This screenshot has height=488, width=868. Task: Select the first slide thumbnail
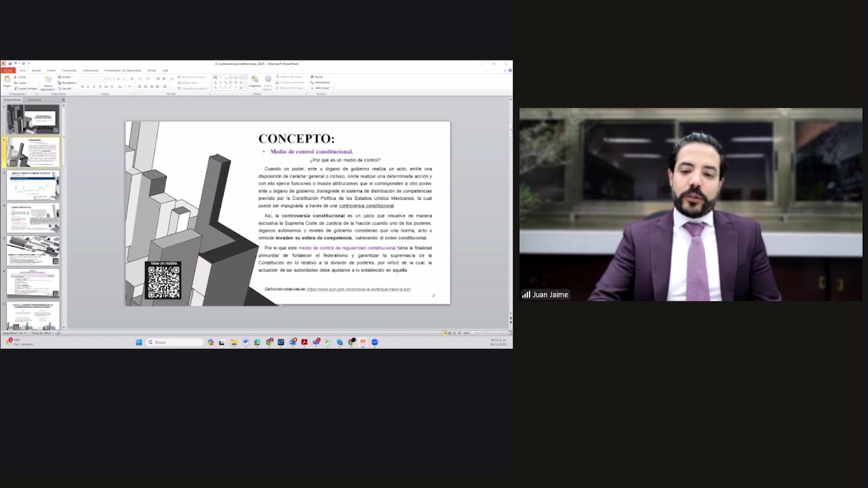[33, 119]
